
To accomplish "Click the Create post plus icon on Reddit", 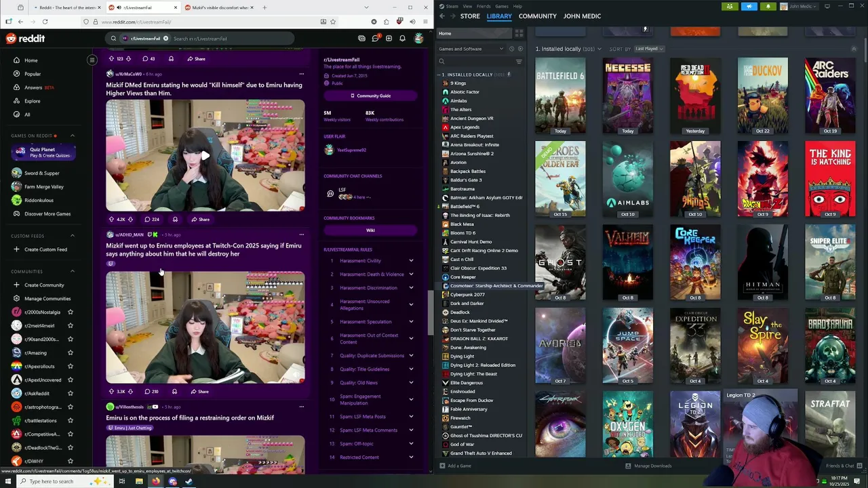I will point(389,39).
